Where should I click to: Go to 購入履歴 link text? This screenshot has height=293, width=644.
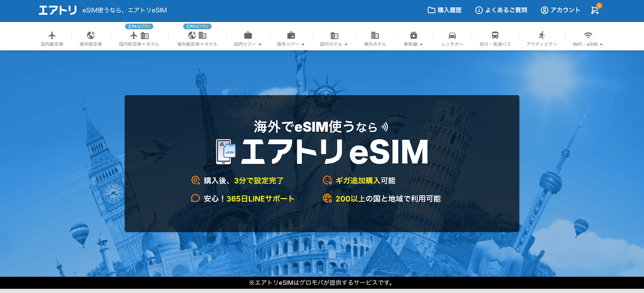tap(450, 10)
